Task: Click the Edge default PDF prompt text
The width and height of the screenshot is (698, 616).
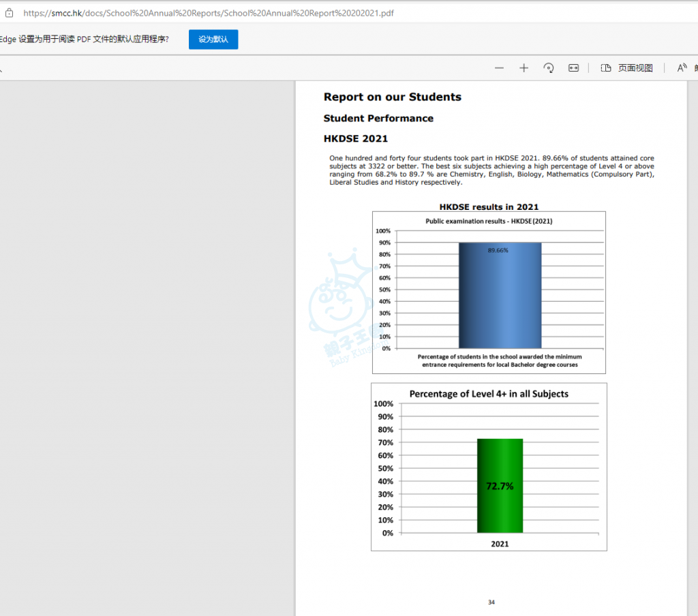Action: [85, 39]
